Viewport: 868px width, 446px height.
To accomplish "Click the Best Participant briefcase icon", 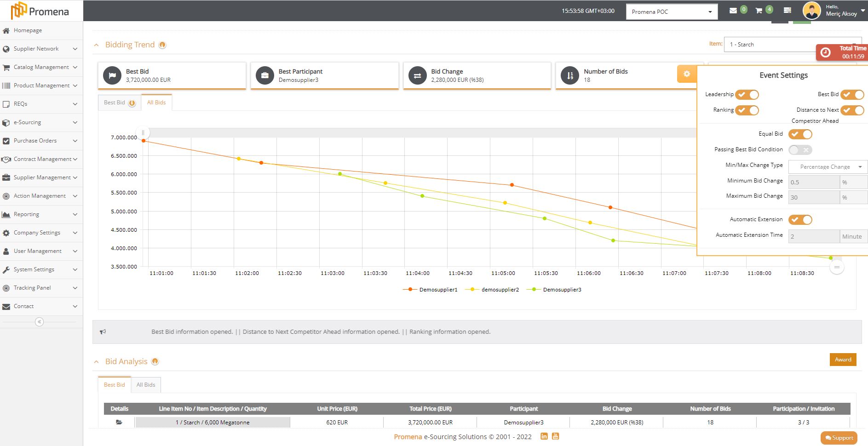I will [x=265, y=75].
